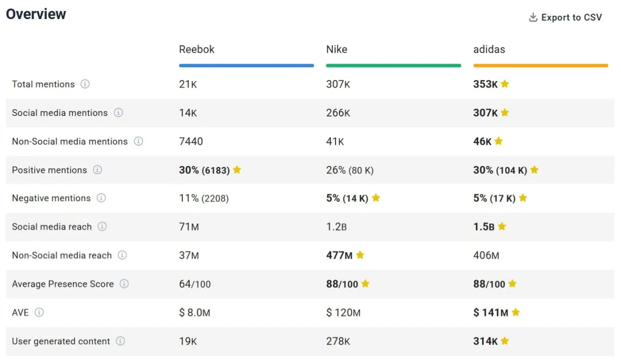Click Nike's 1.2B reach value

point(336,227)
